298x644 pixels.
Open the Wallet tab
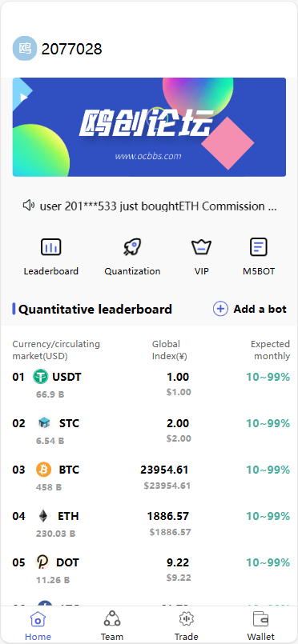260,626
